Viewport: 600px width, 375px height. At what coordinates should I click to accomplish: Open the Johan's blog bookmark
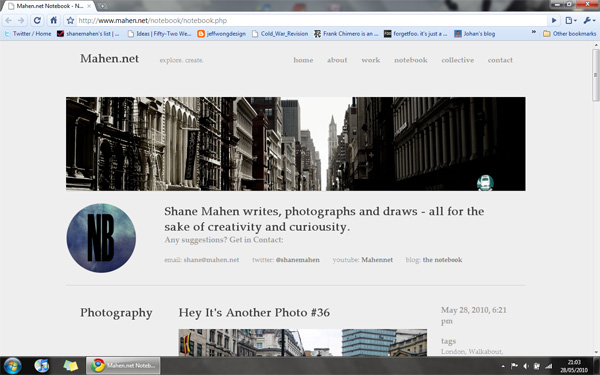point(474,34)
